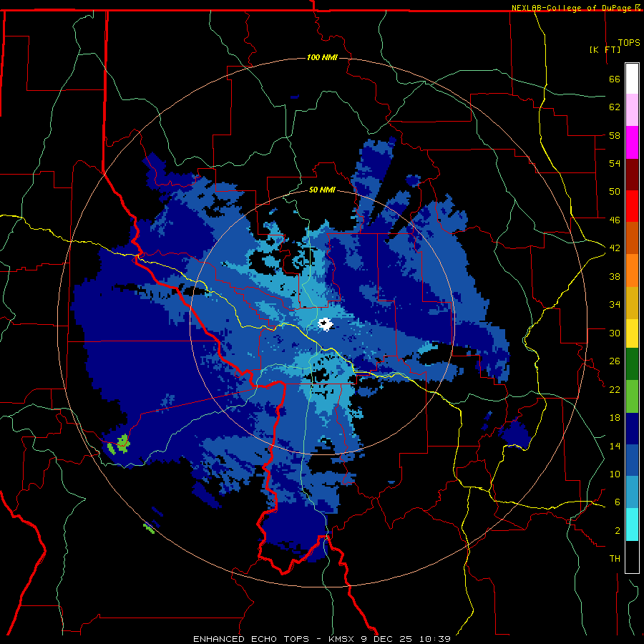Select the bright red 50 kft swatch
644x644 pixels.
(632, 206)
